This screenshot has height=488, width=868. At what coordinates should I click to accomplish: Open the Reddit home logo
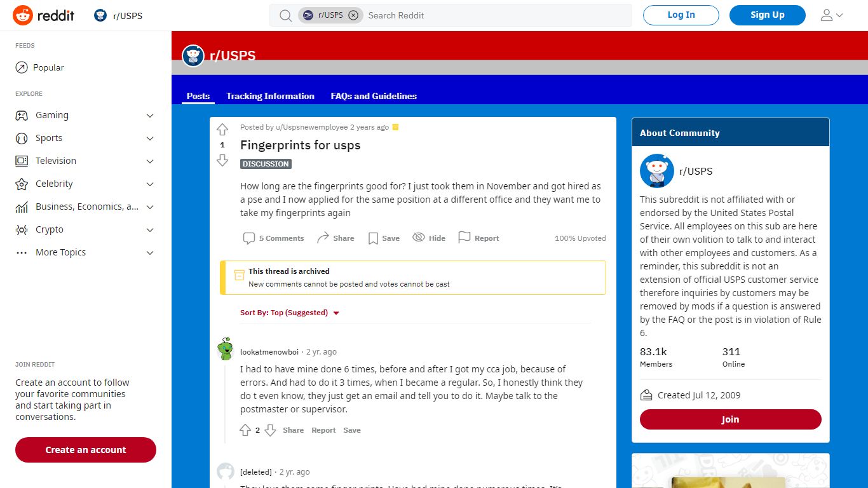point(43,15)
